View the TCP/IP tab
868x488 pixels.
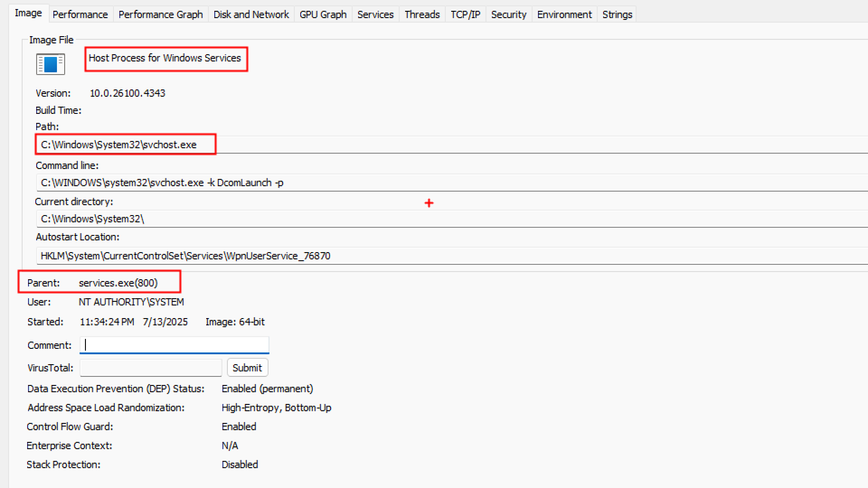465,14
